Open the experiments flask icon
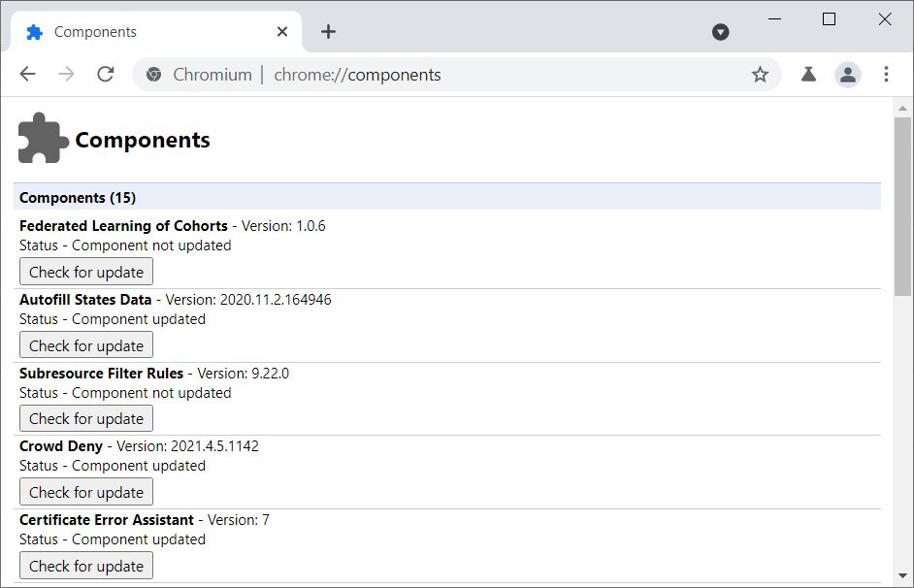 (808, 75)
